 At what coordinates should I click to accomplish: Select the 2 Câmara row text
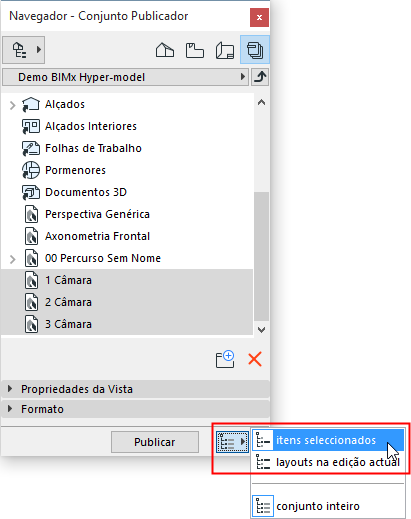[x=68, y=302]
